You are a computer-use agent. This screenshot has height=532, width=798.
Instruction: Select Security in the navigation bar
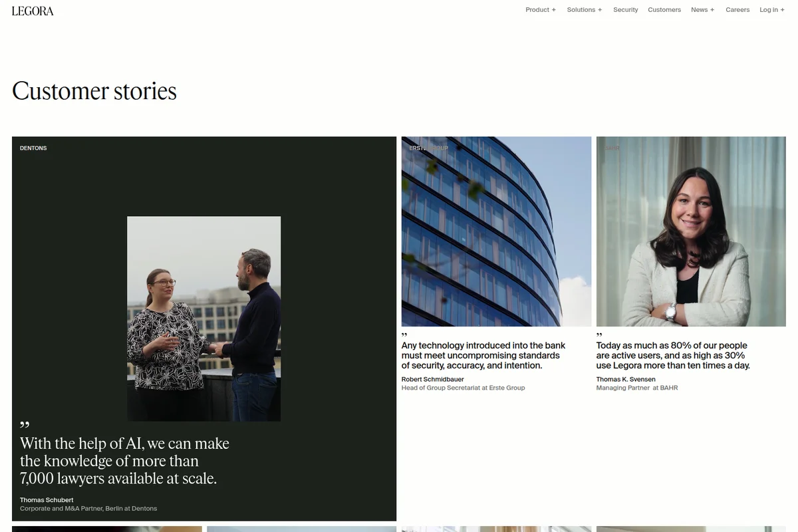tap(625, 9)
